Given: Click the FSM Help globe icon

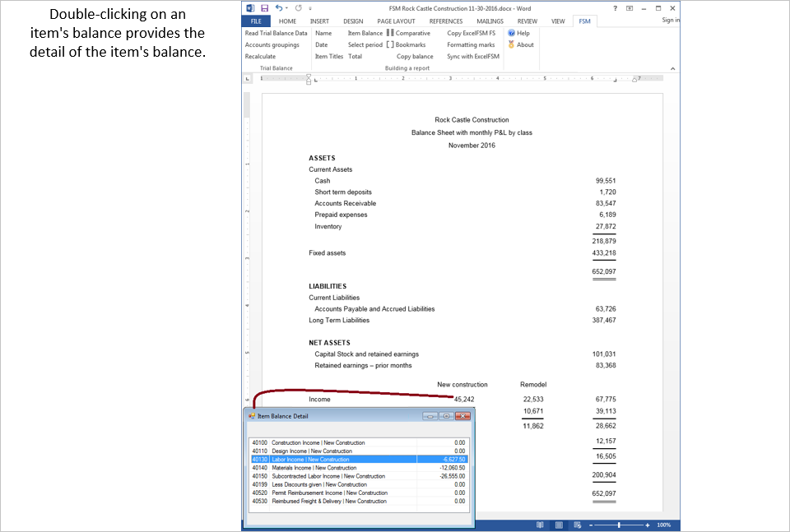Looking at the screenshot, I should pyautogui.click(x=511, y=33).
